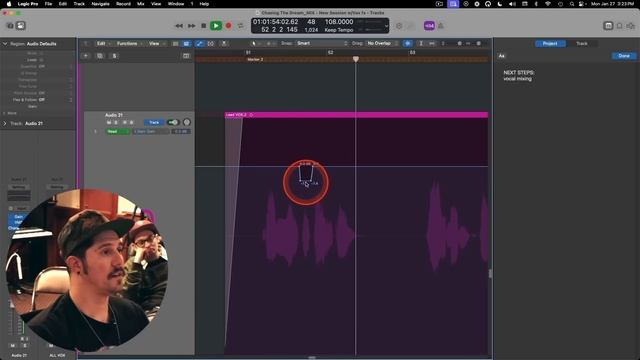Screen dimensions: 640x360
Task: Toggle the Mute checkbox in Region inspector
Action: pyautogui.click(x=41, y=53)
